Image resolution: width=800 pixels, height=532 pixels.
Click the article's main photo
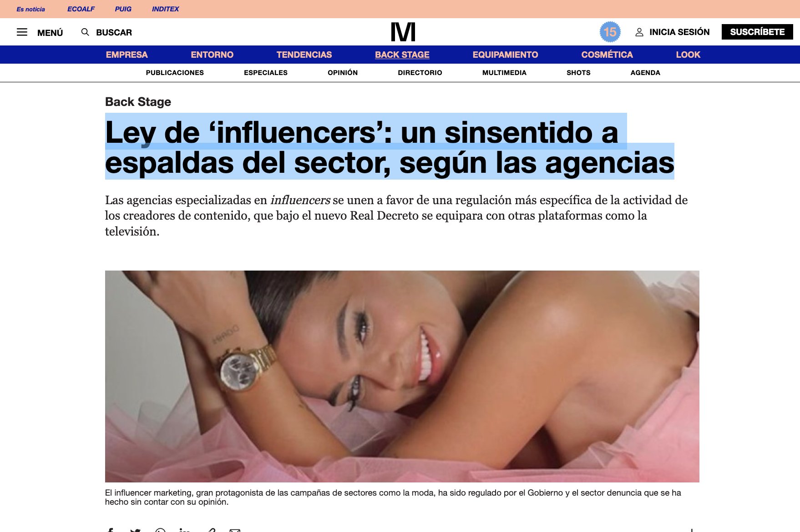402,376
